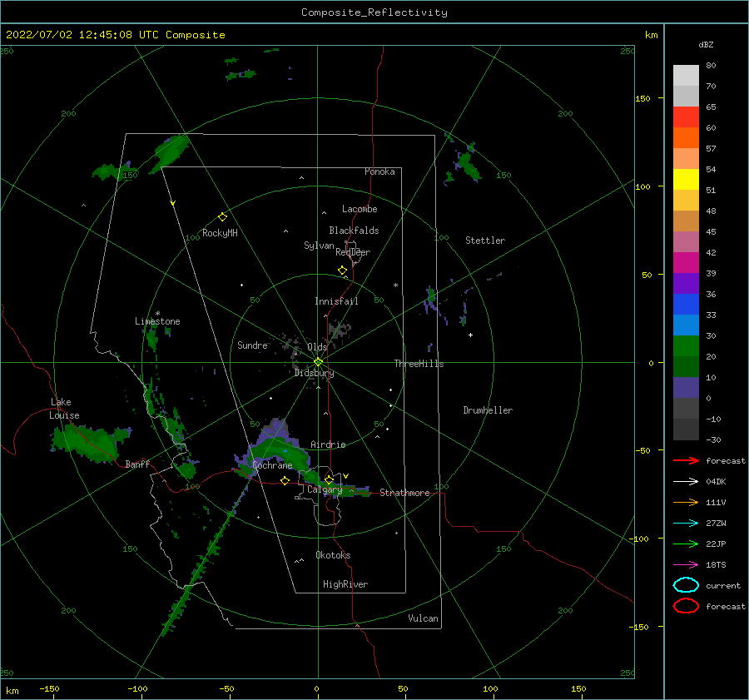Click the Vulcan label on map

coord(423,618)
